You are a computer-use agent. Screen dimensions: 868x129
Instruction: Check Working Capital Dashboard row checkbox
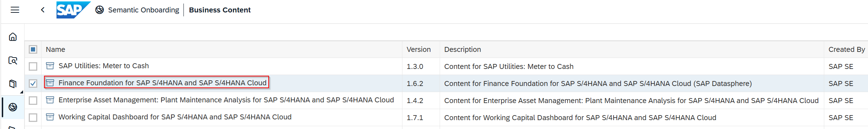click(33, 118)
